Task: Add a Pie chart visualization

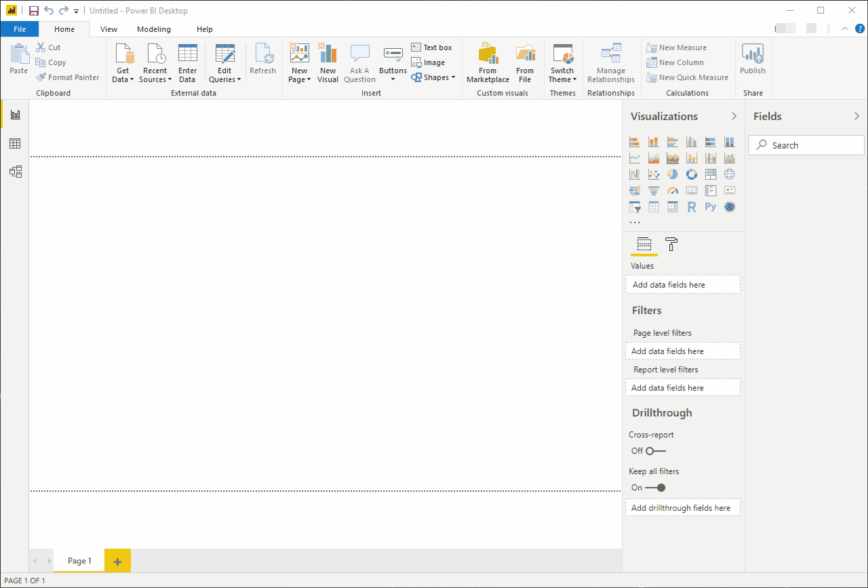Action: [673, 174]
